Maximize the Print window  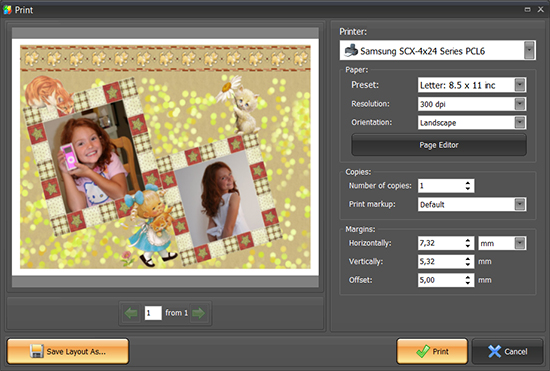coord(527,9)
